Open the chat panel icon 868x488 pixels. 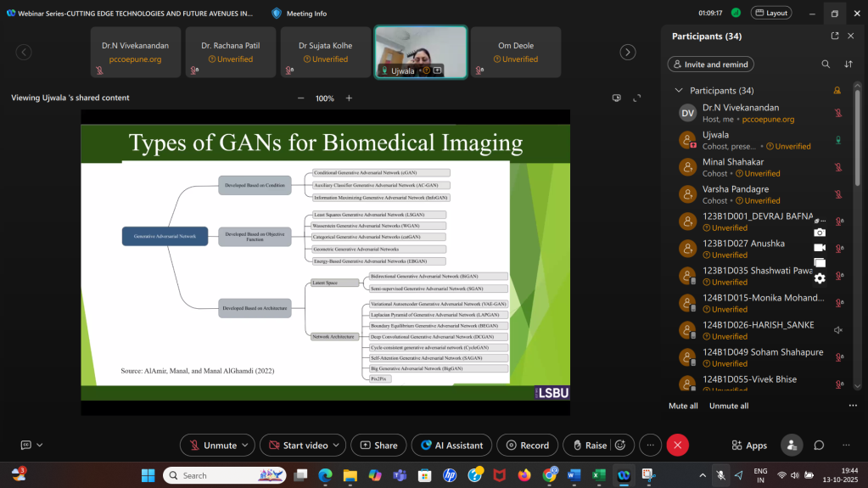pyautogui.click(x=819, y=445)
